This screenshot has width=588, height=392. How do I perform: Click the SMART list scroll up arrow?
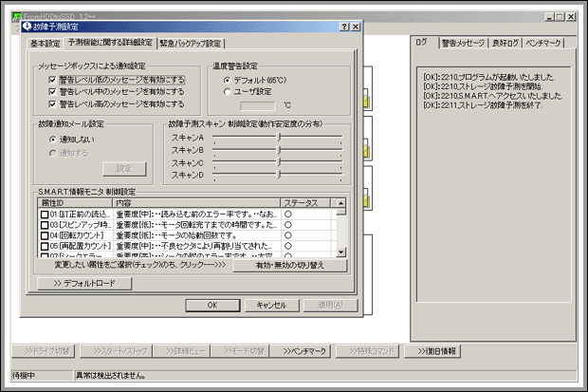pos(340,203)
